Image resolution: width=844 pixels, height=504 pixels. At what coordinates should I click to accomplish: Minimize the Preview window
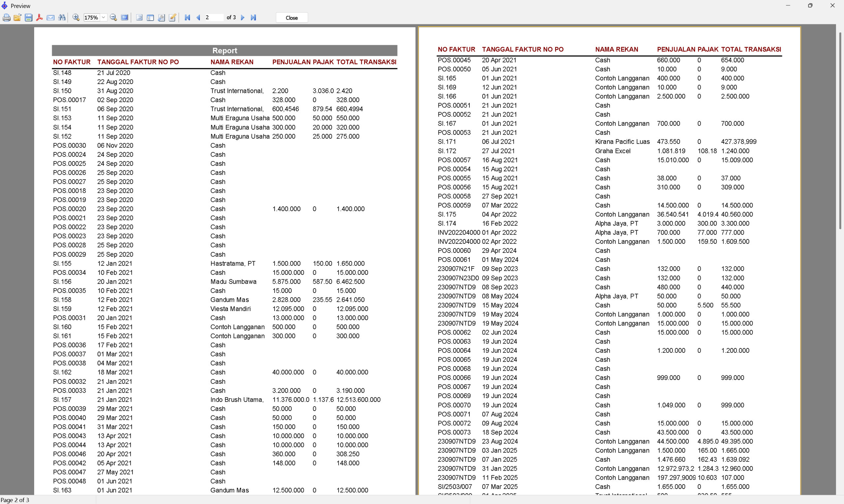click(x=788, y=5)
